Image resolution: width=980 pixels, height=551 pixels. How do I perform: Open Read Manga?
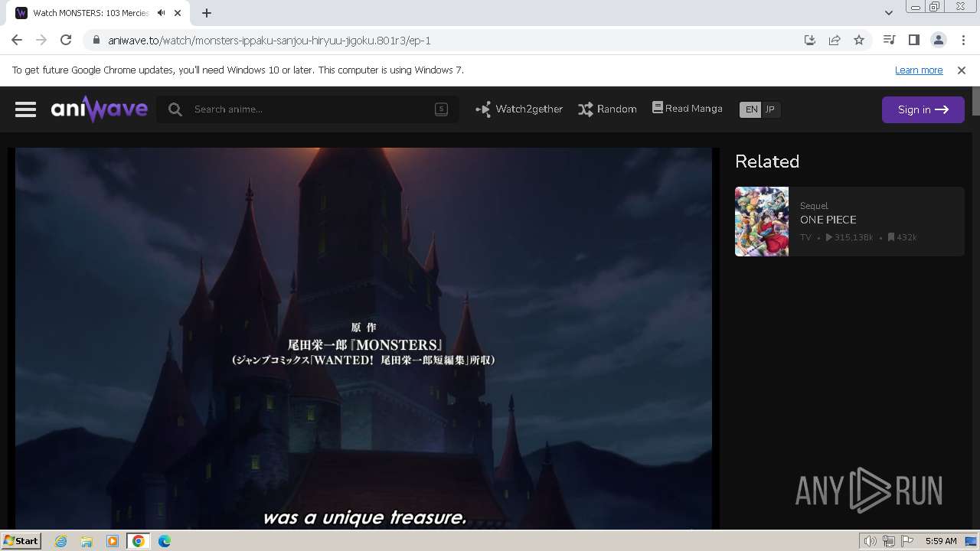pos(688,109)
